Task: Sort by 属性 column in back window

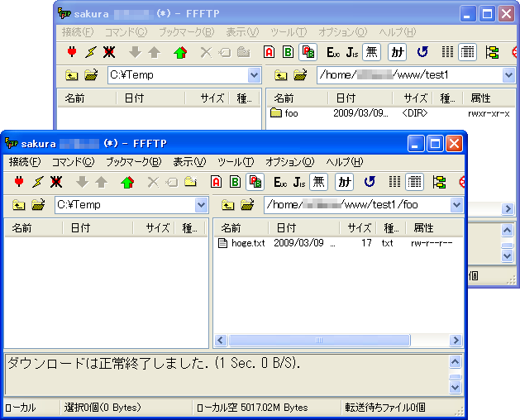Action: tap(489, 98)
